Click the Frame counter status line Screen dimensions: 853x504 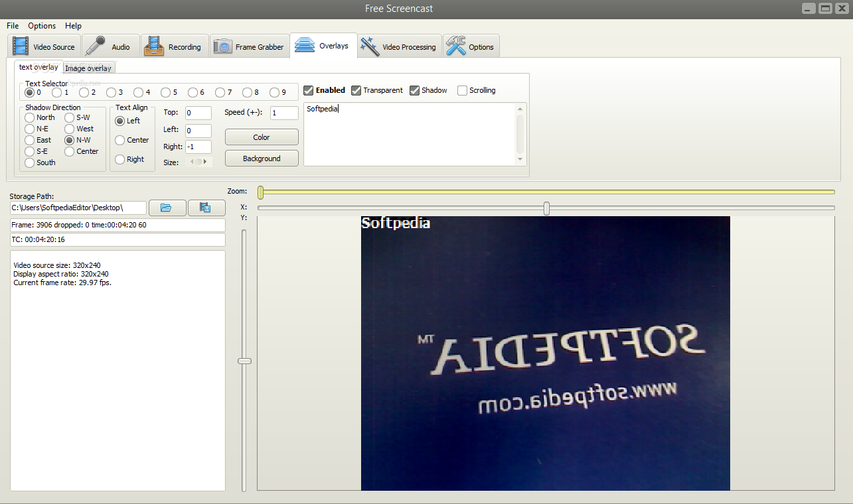(117, 225)
